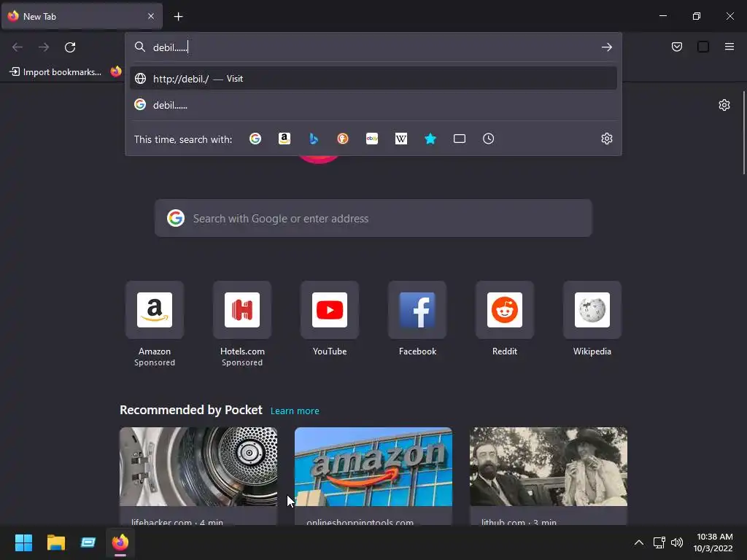Open the lithub.com vintage photo story
Screen dimensions: 747x560
(x=549, y=467)
